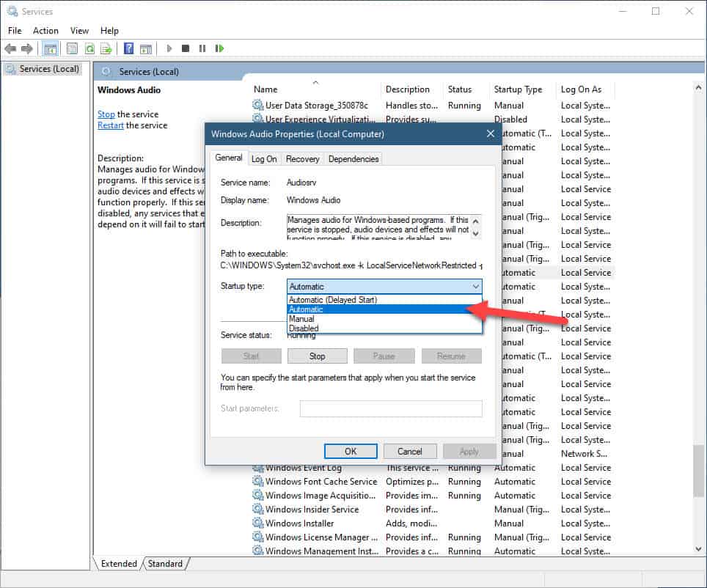Viewport: 707px width, 588px height.
Task: Click the Services app icon in title bar
Action: click(x=12, y=11)
